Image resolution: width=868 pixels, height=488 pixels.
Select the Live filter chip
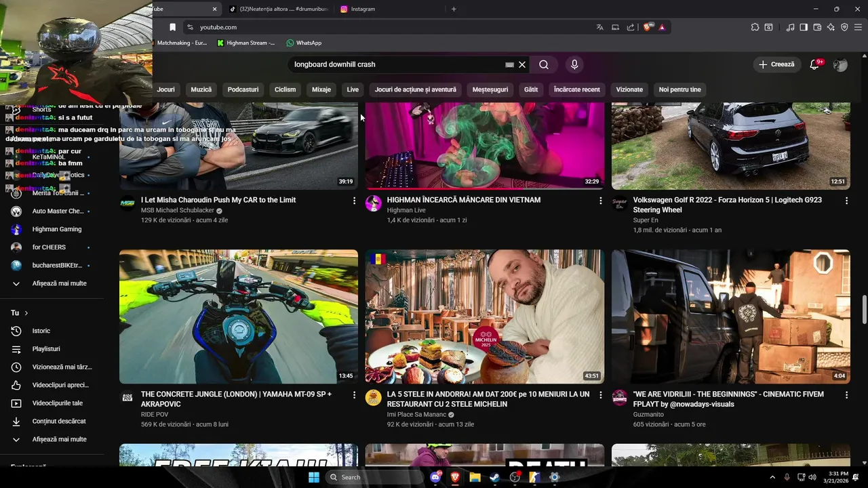click(353, 89)
